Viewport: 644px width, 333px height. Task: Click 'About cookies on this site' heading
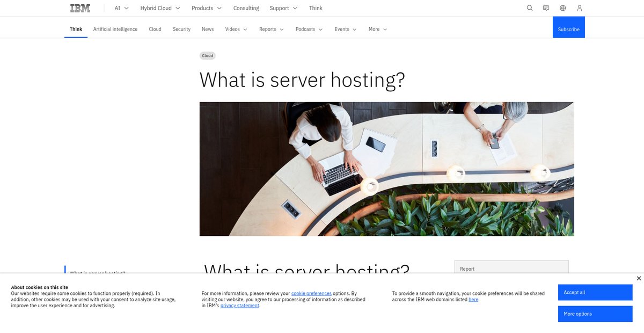tap(40, 287)
